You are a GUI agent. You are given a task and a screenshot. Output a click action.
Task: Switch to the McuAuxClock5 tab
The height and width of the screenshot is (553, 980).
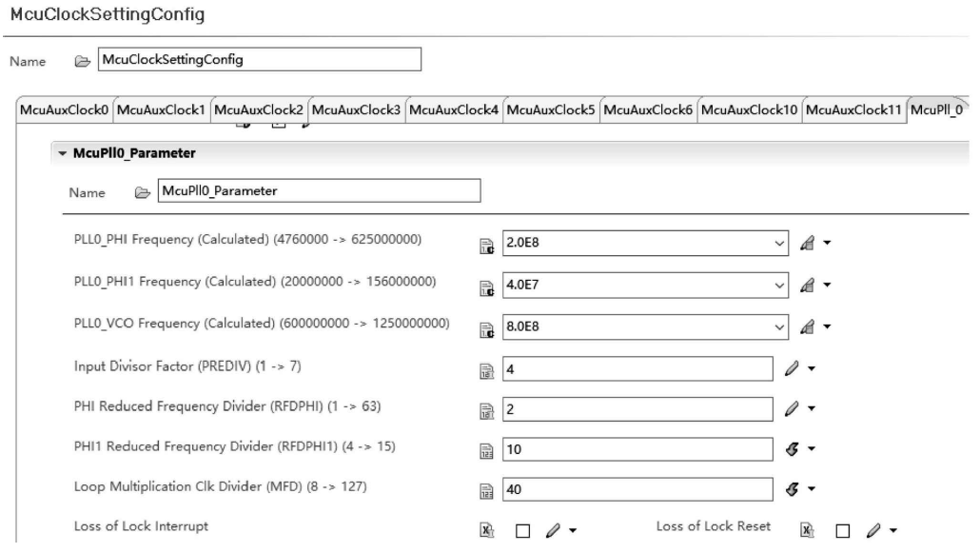click(x=551, y=110)
